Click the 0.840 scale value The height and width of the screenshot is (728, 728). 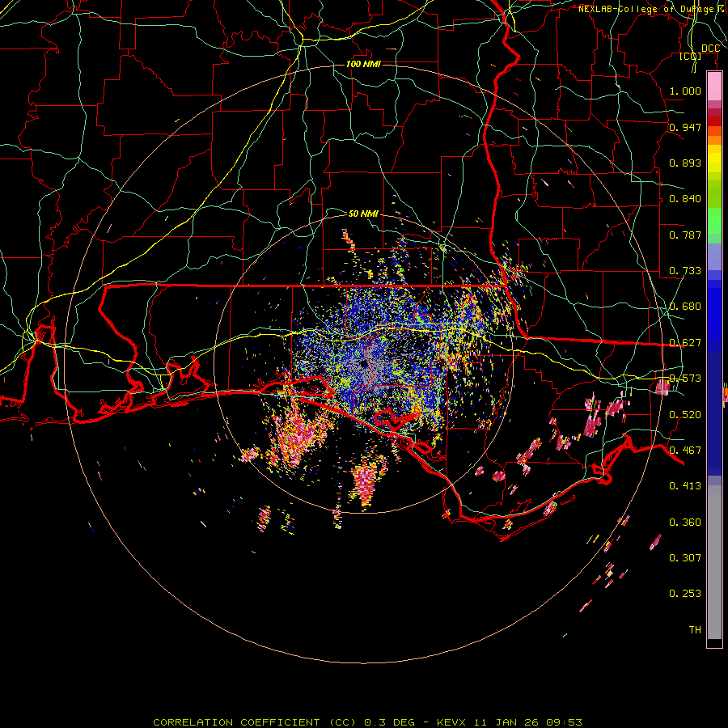(685, 199)
